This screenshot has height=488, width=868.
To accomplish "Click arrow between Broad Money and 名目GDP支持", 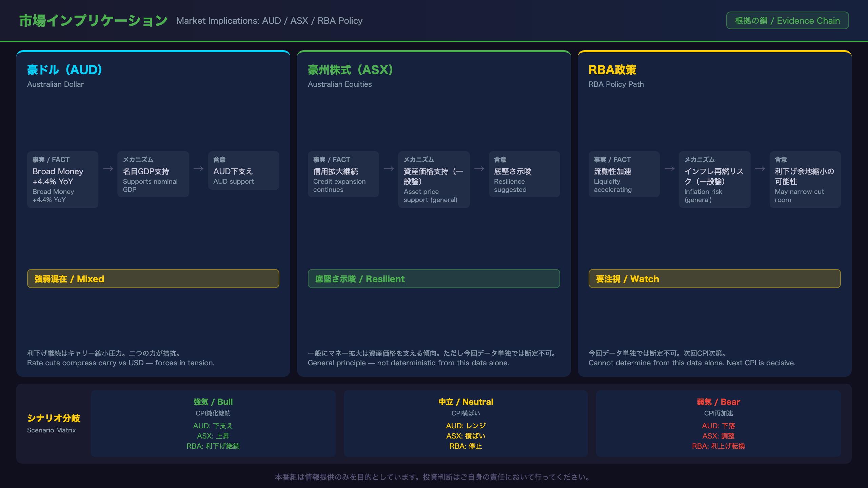I will pyautogui.click(x=108, y=169).
